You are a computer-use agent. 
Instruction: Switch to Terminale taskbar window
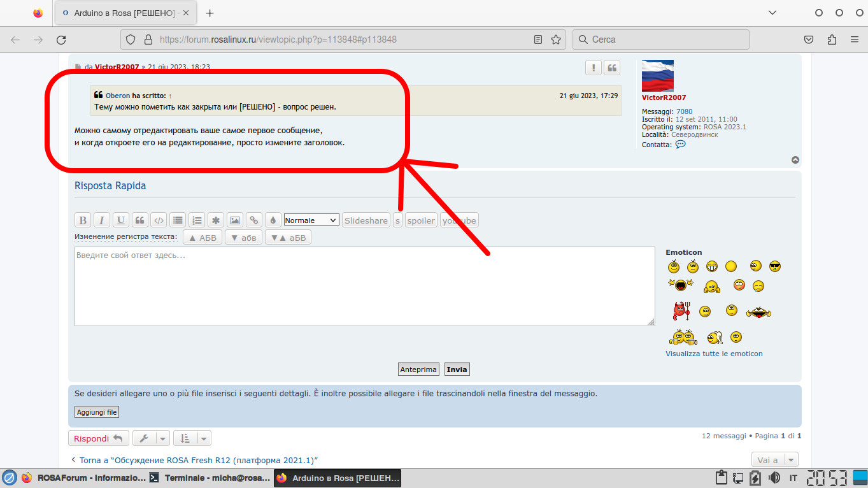coord(210,478)
